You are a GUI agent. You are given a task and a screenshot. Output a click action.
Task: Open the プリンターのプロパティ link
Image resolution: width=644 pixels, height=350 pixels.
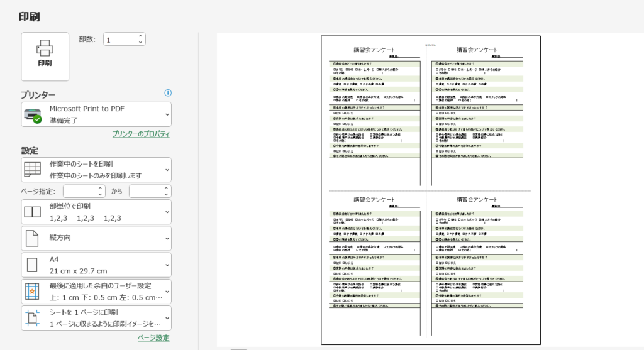tap(141, 134)
